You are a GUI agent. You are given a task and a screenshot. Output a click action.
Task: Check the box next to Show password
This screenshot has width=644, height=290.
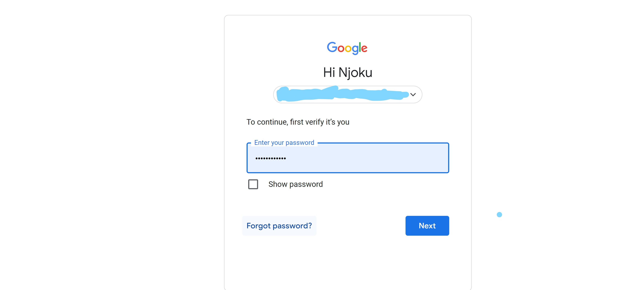(253, 184)
